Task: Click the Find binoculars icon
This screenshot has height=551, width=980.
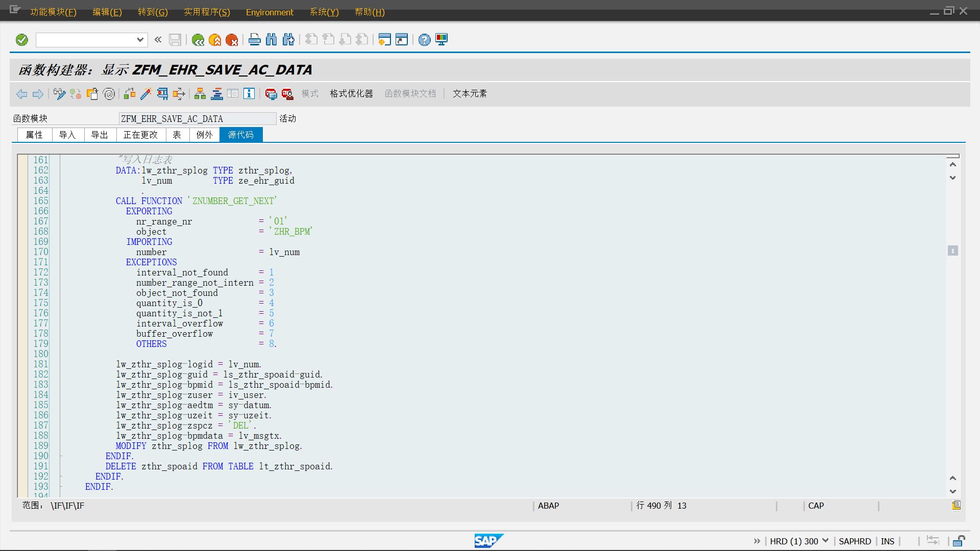Action: click(271, 40)
